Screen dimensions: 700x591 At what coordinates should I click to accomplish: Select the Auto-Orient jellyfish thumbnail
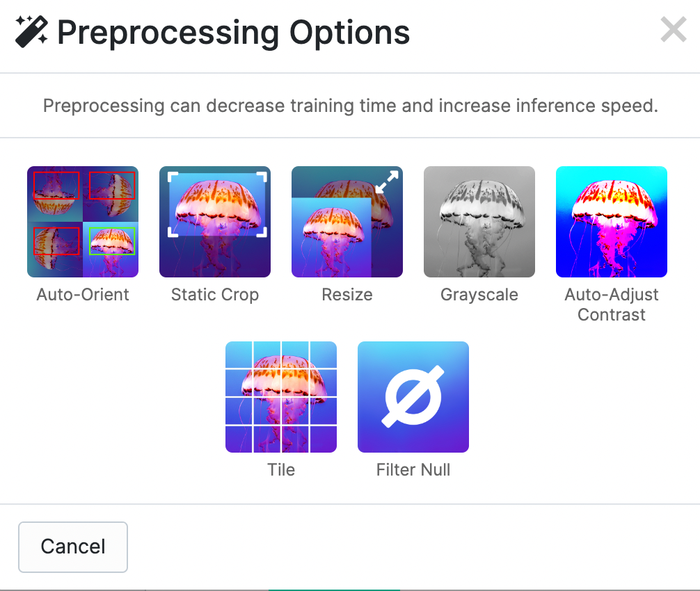tap(83, 222)
